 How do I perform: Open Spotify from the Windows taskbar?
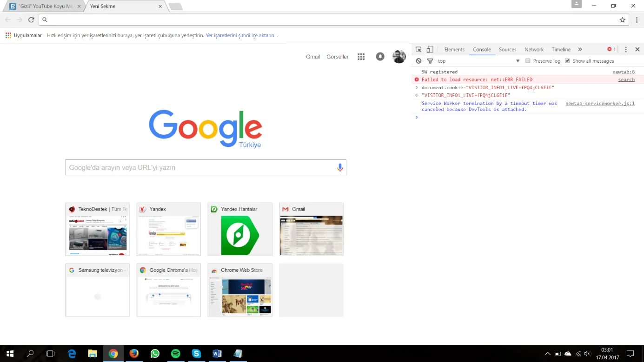click(x=176, y=354)
